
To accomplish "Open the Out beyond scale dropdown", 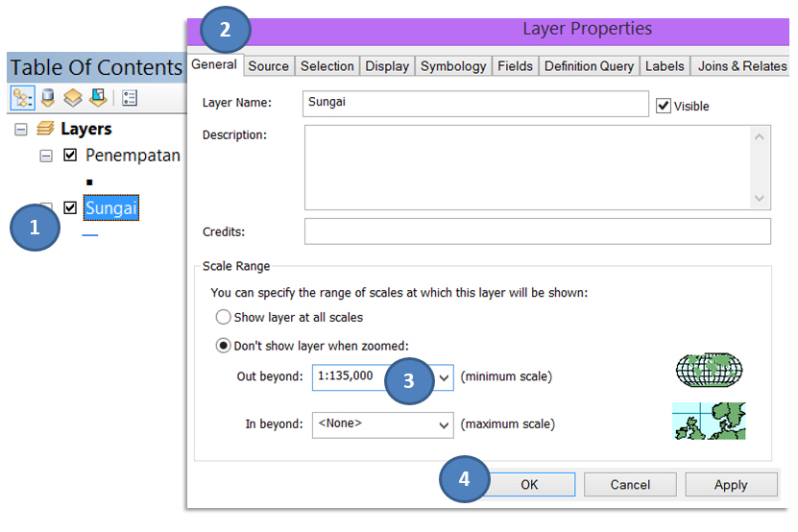I will [444, 377].
